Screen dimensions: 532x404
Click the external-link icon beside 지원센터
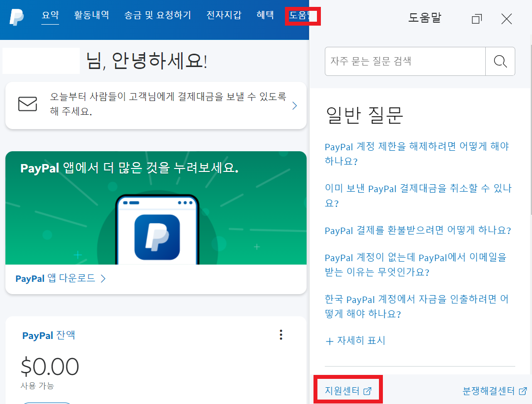click(x=368, y=391)
